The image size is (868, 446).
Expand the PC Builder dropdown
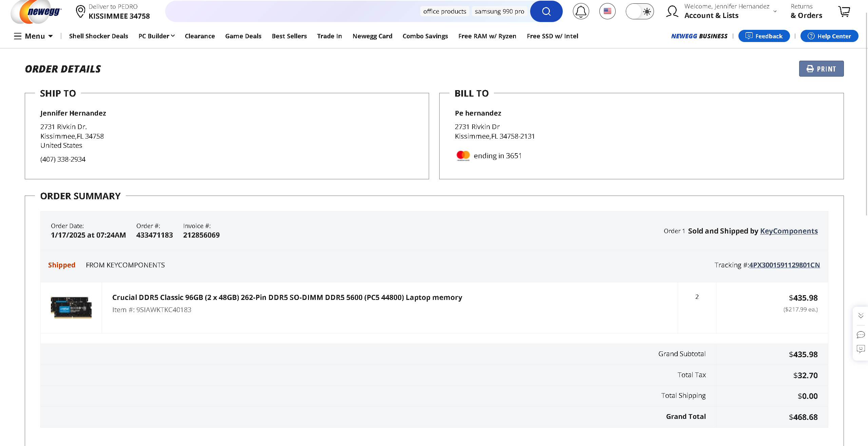click(156, 36)
